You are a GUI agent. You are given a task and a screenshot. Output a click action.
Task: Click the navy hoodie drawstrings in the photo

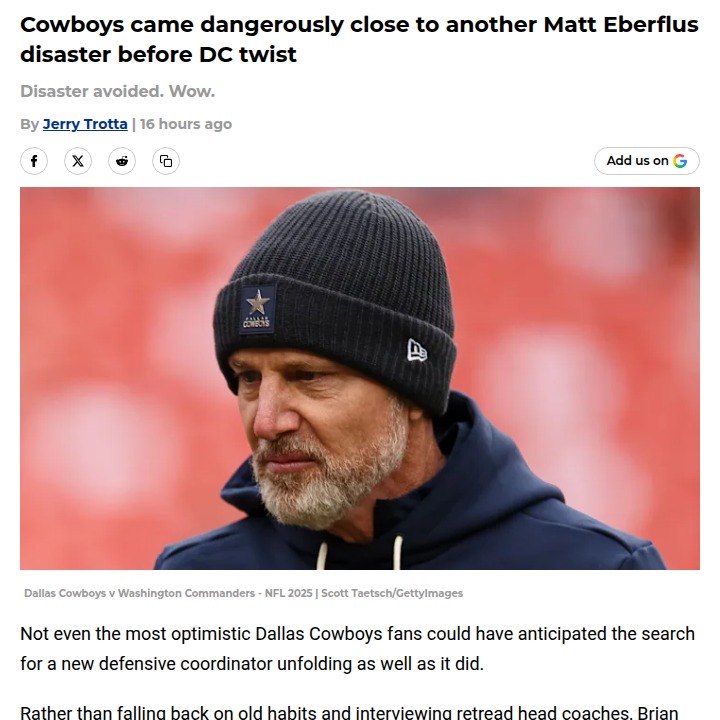[360, 552]
